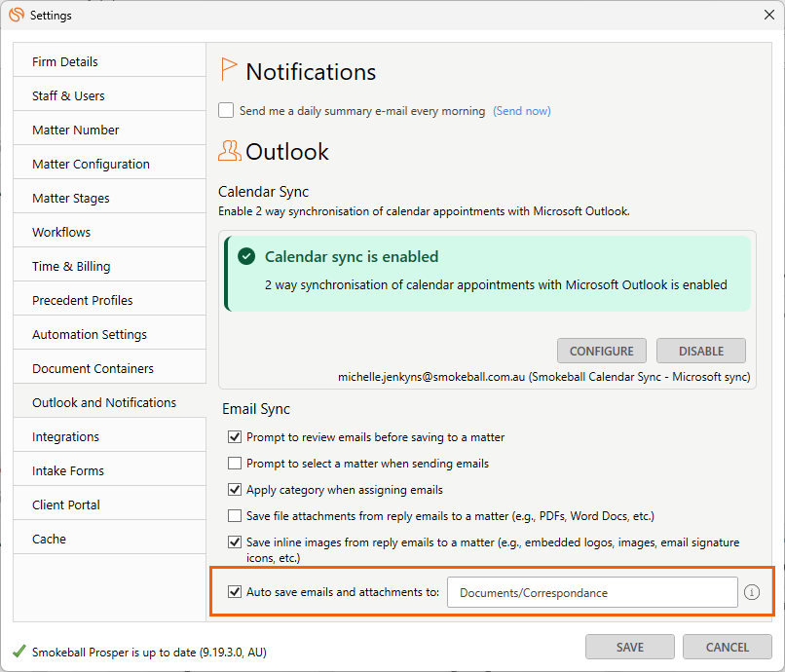
Task: Enable Save file attachments from reply emails
Action: [235, 516]
